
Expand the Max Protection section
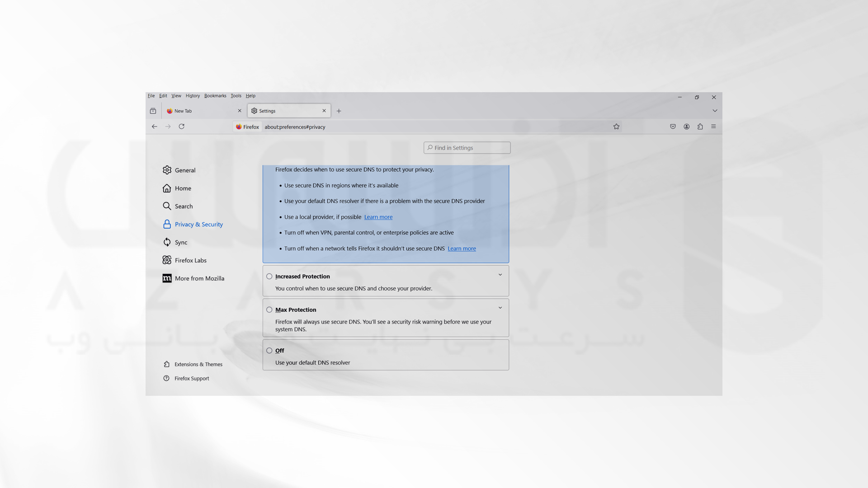[x=500, y=309]
